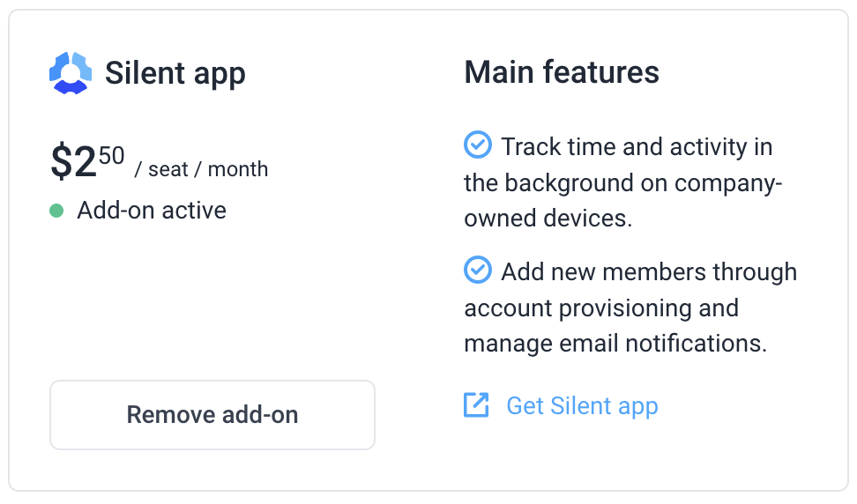
Task: Click the green Add-on active status dot
Action: tap(56, 211)
